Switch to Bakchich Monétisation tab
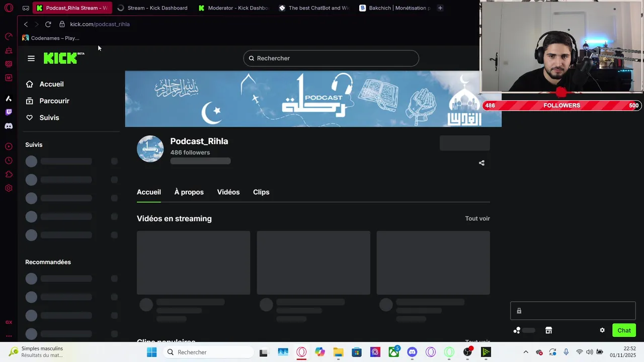Image resolution: width=644 pixels, height=362 pixels. point(395,8)
